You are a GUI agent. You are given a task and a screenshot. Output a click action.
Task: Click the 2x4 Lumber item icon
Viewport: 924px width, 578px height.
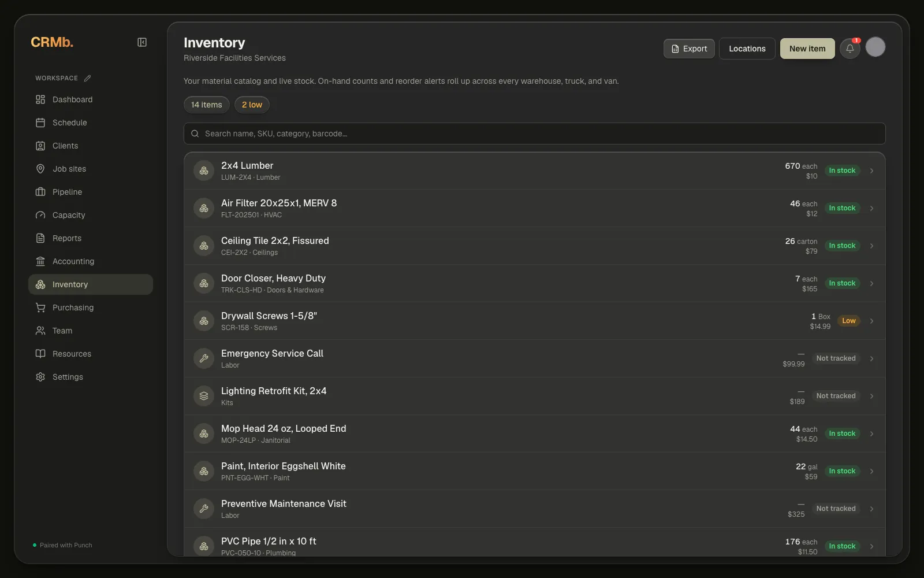click(204, 171)
